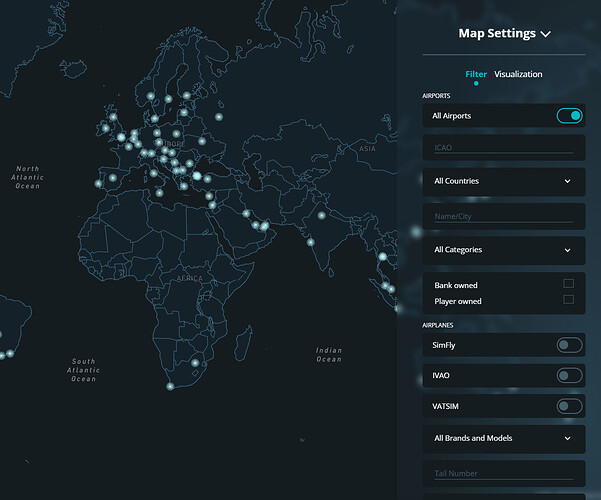Click the airport marker in Thailand
Screen dimensions: 601x500
point(381,257)
